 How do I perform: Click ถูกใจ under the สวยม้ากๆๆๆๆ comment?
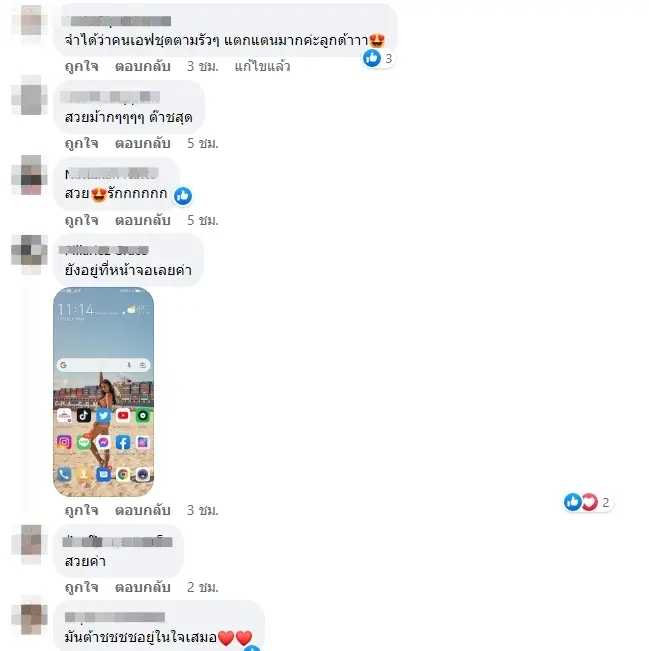81,143
